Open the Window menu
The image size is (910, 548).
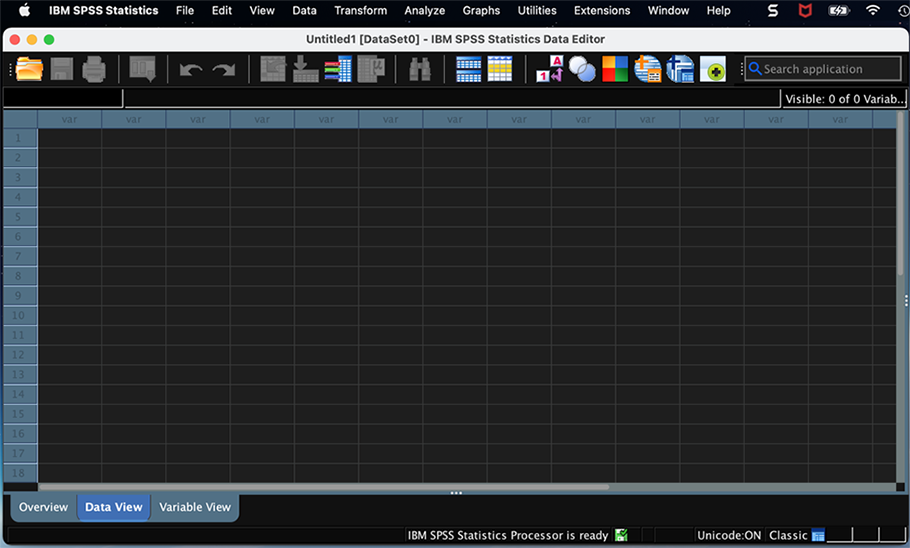668,10
